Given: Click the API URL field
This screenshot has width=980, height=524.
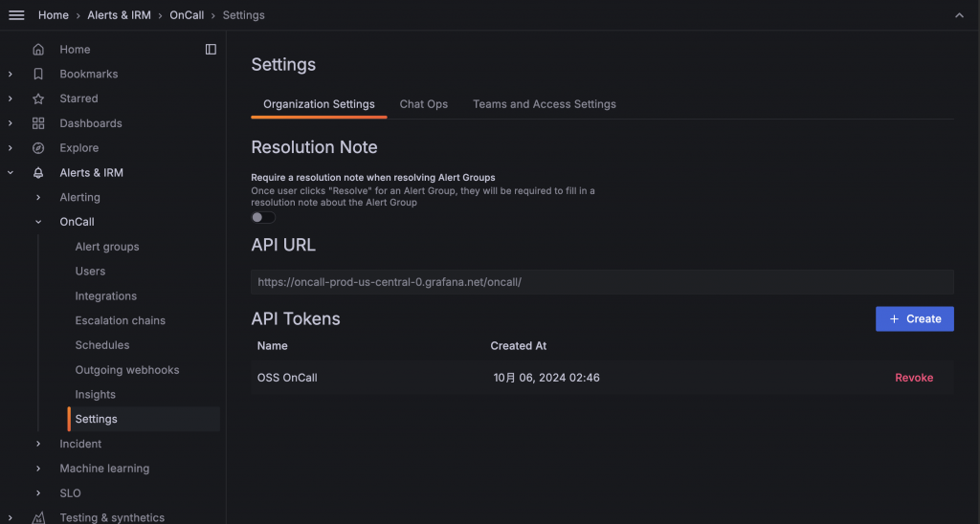Looking at the screenshot, I should (602, 282).
